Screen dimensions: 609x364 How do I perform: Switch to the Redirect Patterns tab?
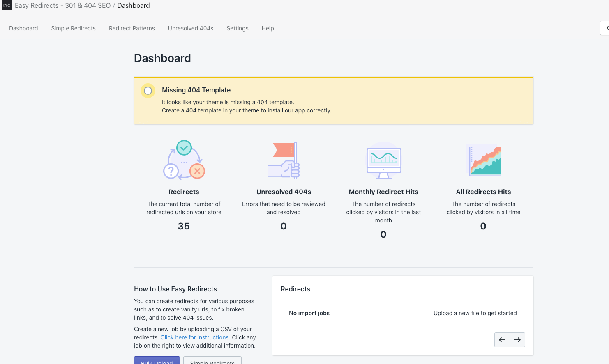click(x=132, y=28)
